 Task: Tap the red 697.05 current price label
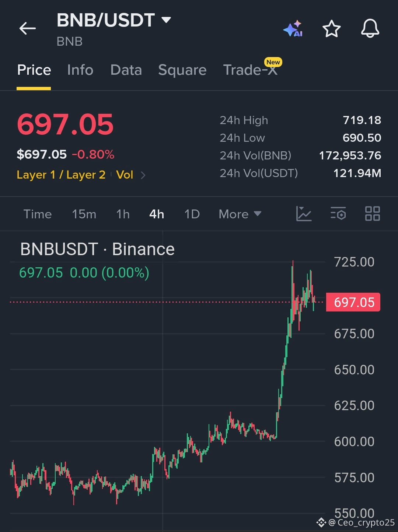click(x=353, y=302)
